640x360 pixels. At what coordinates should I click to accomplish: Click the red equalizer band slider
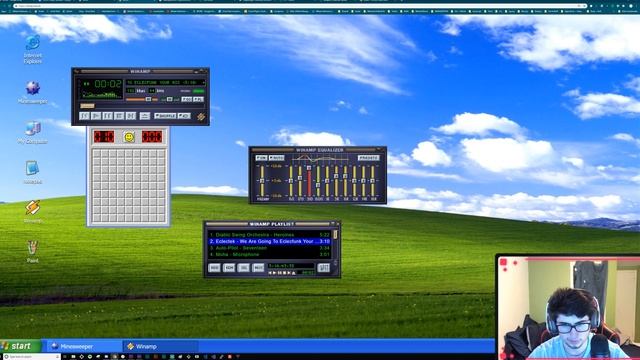tap(309, 181)
